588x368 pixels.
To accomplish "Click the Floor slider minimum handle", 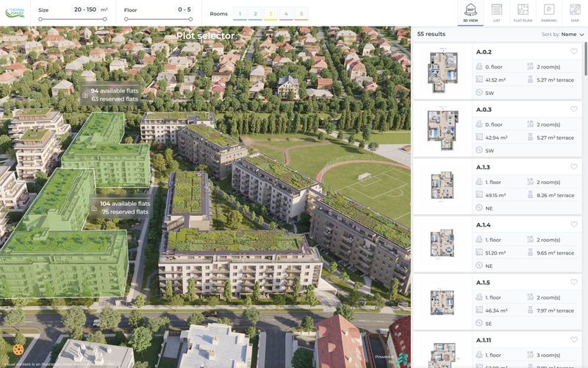I will [x=126, y=19].
